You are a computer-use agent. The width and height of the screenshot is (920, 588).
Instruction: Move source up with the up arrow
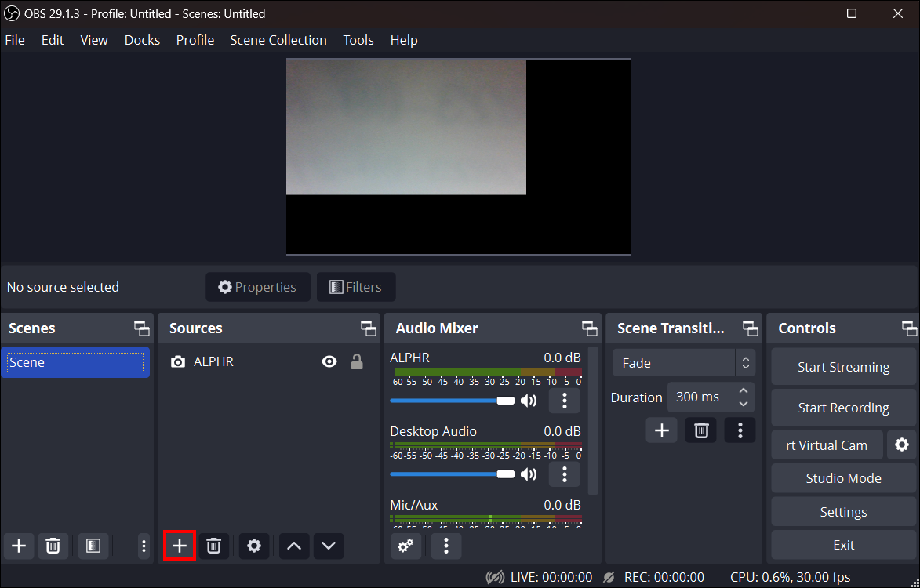294,546
